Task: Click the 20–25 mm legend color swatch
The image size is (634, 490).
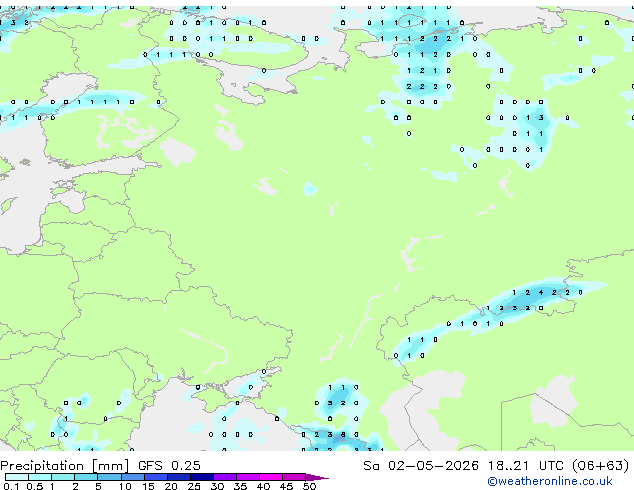Action: point(178,477)
